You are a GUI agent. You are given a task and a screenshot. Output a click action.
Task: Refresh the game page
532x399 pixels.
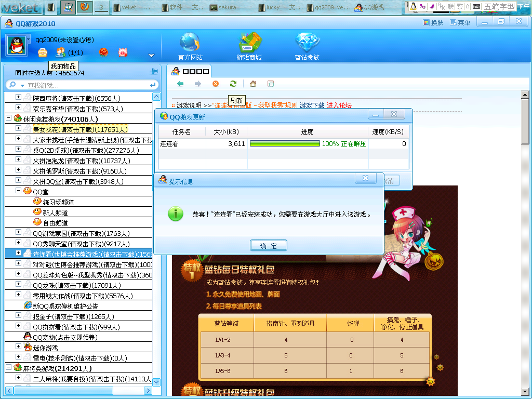click(x=233, y=84)
